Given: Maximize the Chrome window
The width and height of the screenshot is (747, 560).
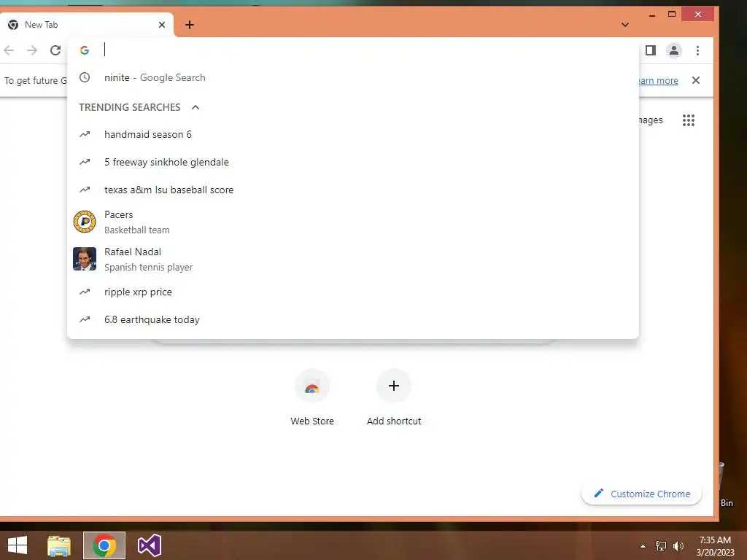Looking at the screenshot, I should (672, 15).
